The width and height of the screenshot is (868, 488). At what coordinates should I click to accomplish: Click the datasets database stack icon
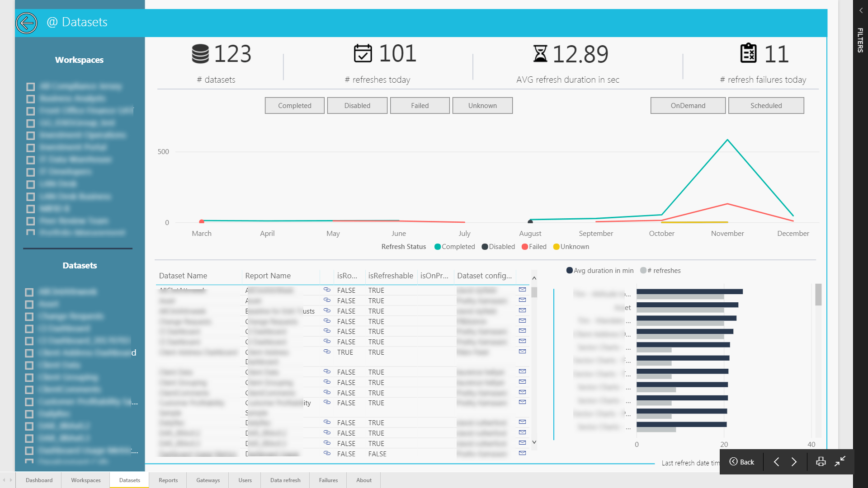200,54
